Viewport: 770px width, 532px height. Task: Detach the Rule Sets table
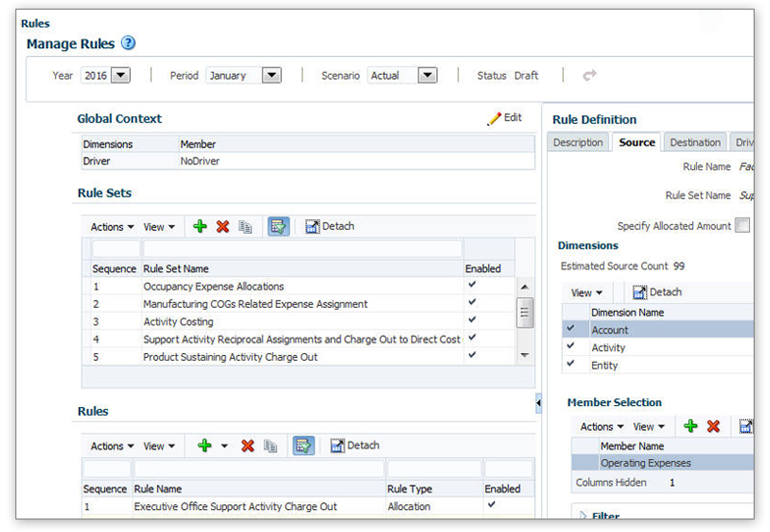pyautogui.click(x=330, y=227)
